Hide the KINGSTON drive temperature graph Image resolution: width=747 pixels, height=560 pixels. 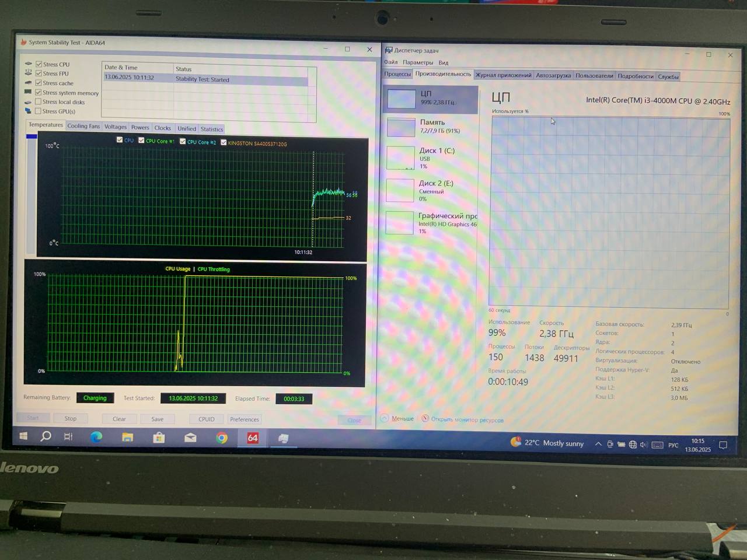[x=224, y=142]
